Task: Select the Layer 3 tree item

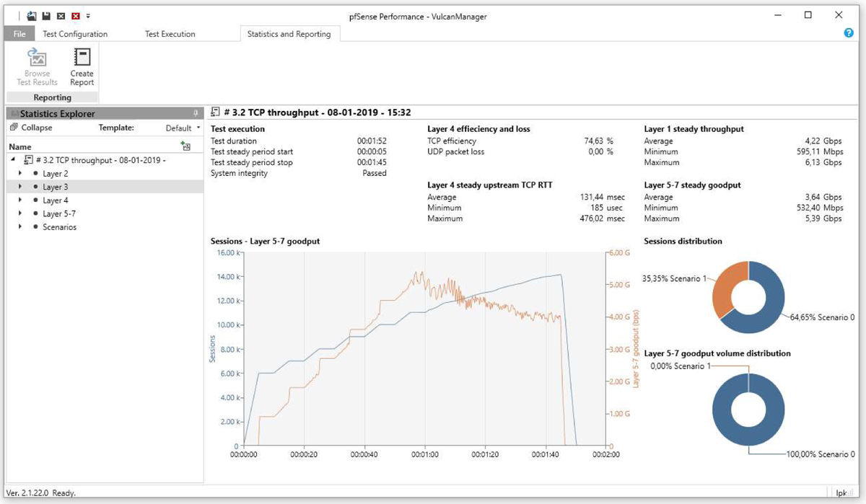Action: (x=56, y=187)
